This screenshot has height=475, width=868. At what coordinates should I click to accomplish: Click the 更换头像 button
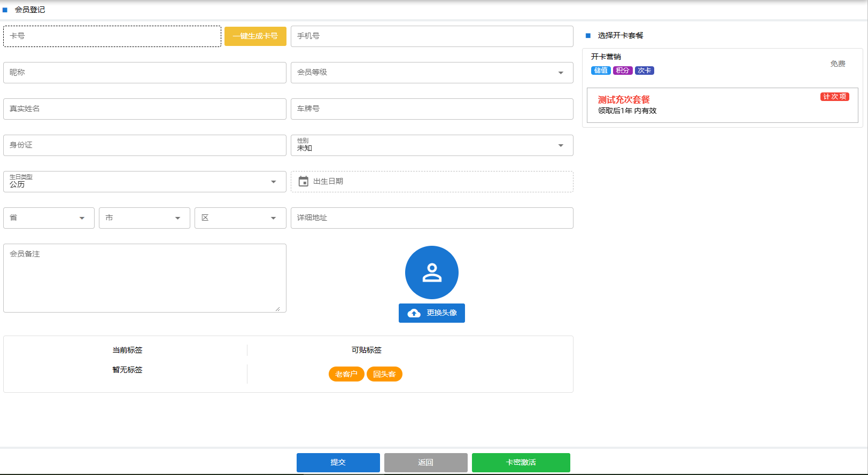point(432,313)
